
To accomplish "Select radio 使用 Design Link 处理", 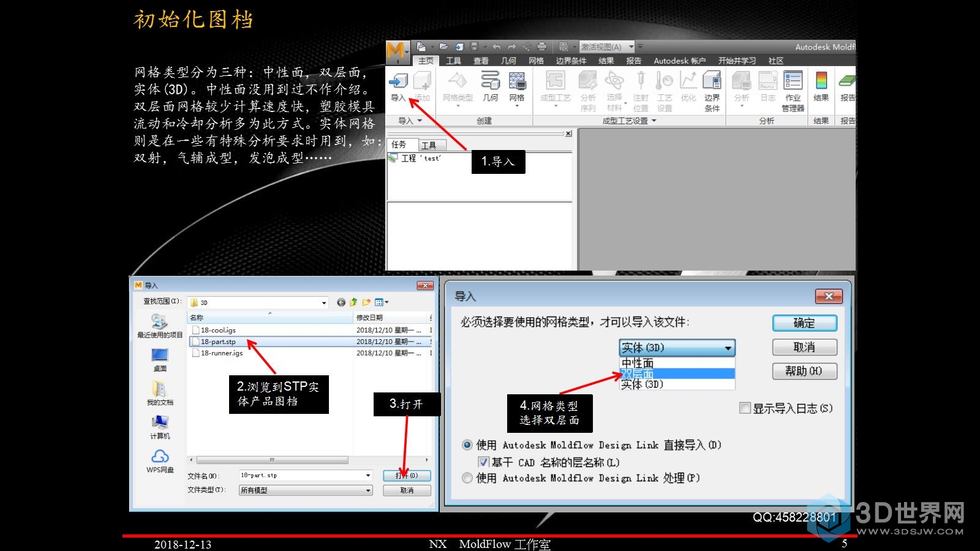I will point(467,478).
